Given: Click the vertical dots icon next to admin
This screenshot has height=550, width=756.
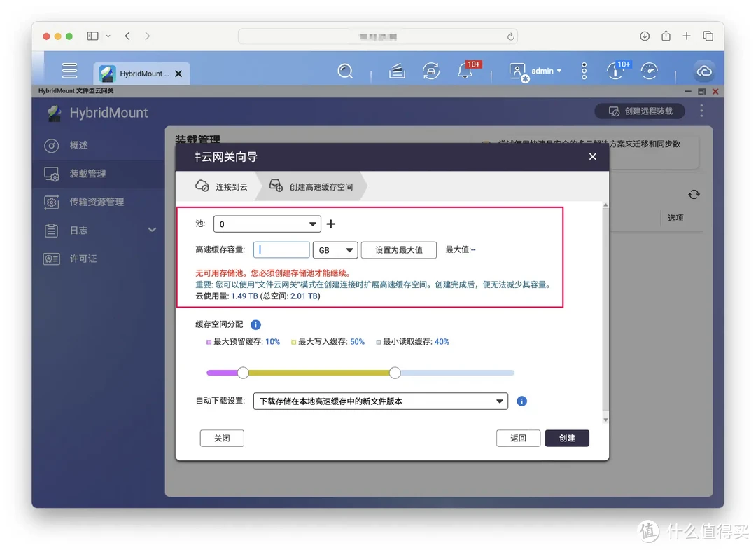Looking at the screenshot, I should point(583,71).
